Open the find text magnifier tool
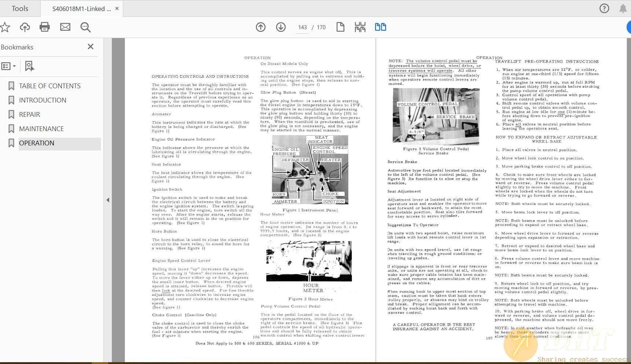Viewport: 631px width, 364px height. click(85, 27)
